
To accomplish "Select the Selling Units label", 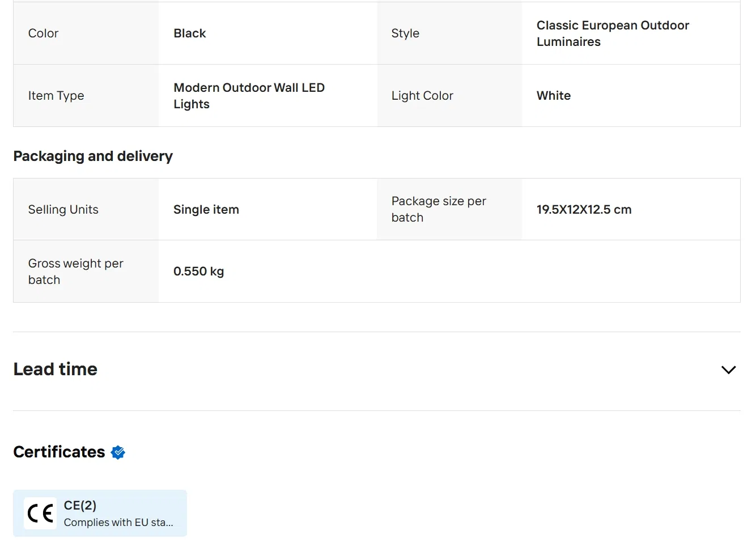I will point(63,210).
